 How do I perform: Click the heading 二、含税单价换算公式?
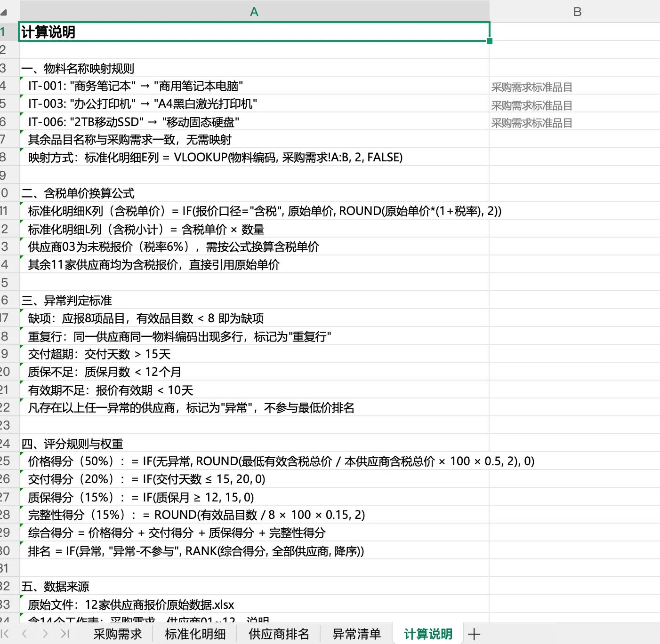point(254,193)
